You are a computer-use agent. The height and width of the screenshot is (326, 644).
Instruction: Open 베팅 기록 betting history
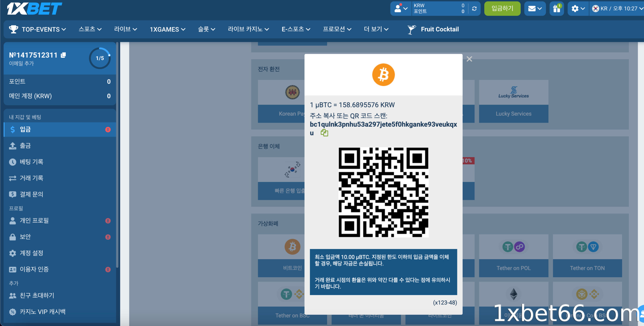click(31, 162)
